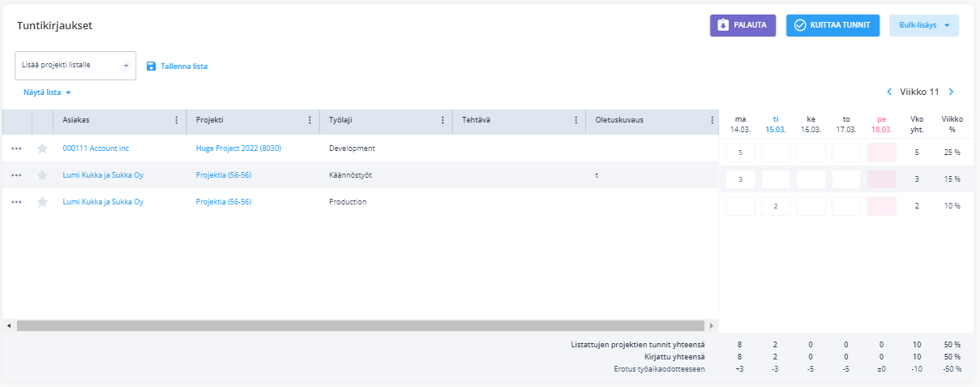The width and height of the screenshot is (980, 387).
Task: Open the Lisää projekti listalle combo box
Action: pyautogui.click(x=75, y=65)
